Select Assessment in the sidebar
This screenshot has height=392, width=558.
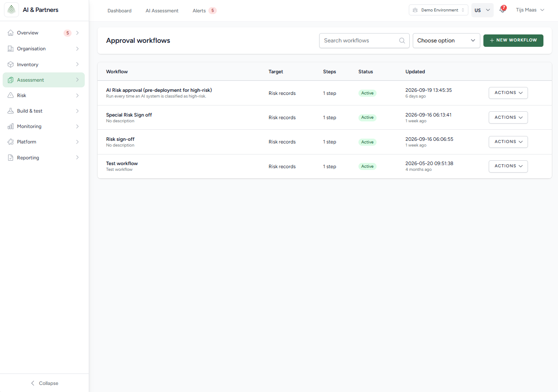pos(44,80)
